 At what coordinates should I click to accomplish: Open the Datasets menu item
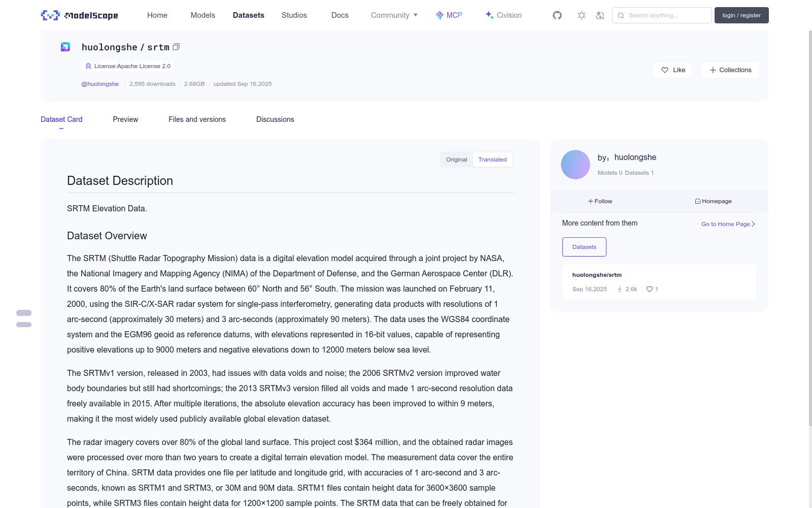point(249,15)
